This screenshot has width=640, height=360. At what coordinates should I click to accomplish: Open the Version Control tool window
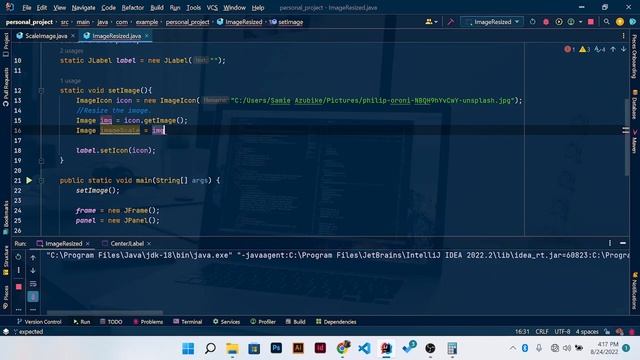(39, 322)
